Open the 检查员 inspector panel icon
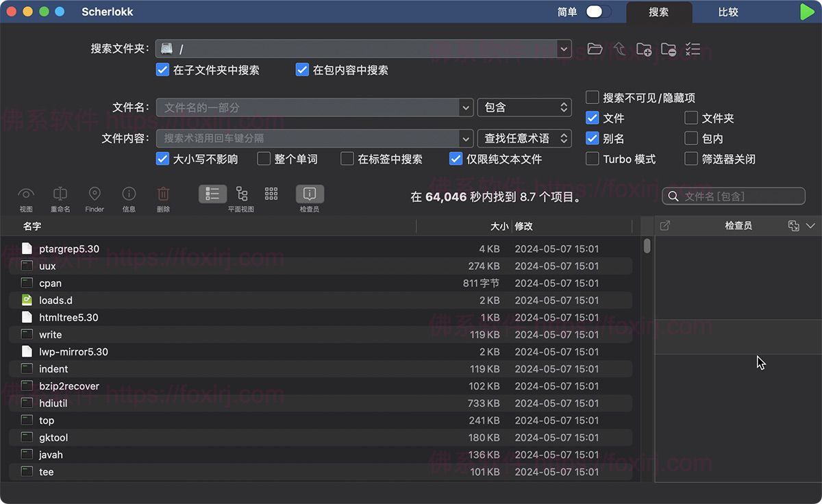This screenshot has height=504, width=822. pyautogui.click(x=310, y=194)
